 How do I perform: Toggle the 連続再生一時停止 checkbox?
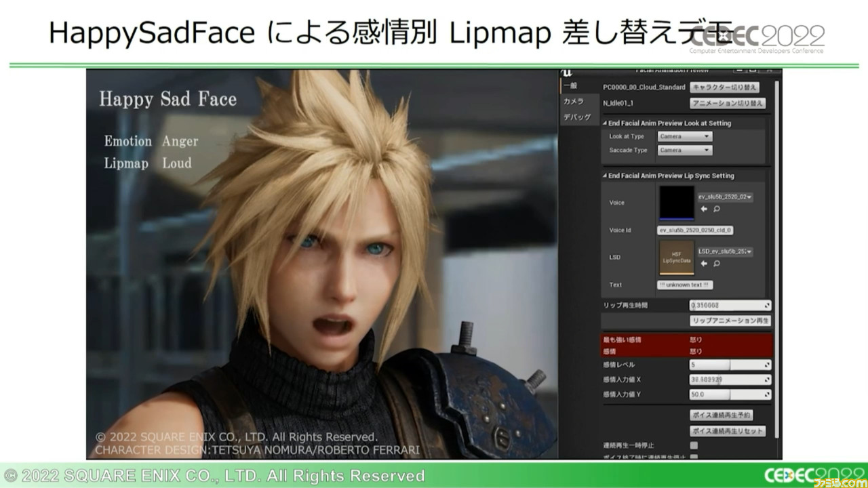694,445
